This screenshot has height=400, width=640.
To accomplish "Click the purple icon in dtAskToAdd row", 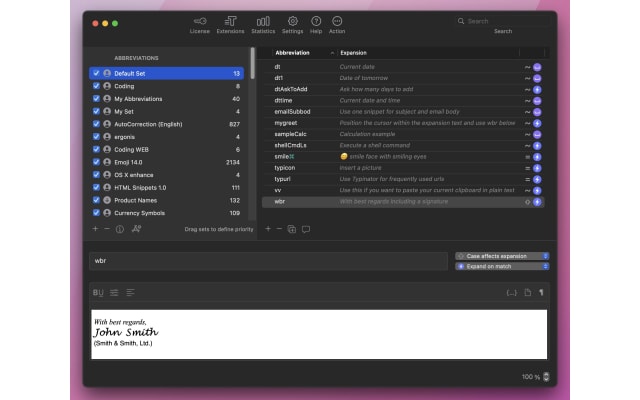I will (x=537, y=89).
